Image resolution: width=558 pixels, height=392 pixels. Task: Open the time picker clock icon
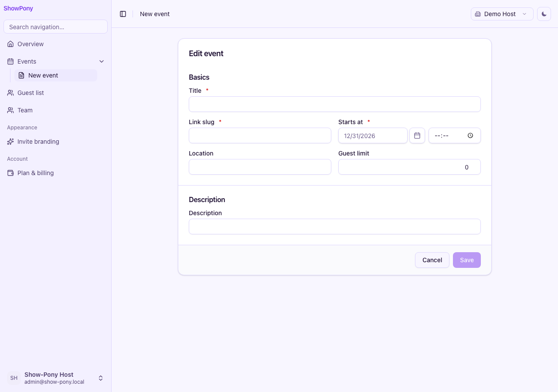pos(470,135)
